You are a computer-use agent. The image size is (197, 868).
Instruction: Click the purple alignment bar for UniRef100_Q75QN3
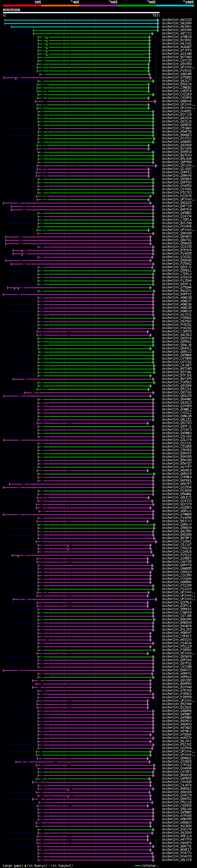[x=78, y=78]
